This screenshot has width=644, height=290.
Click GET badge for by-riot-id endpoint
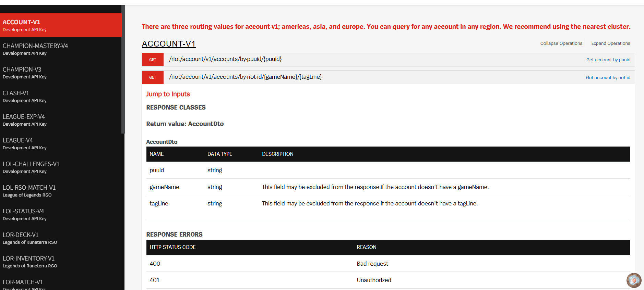point(153,77)
